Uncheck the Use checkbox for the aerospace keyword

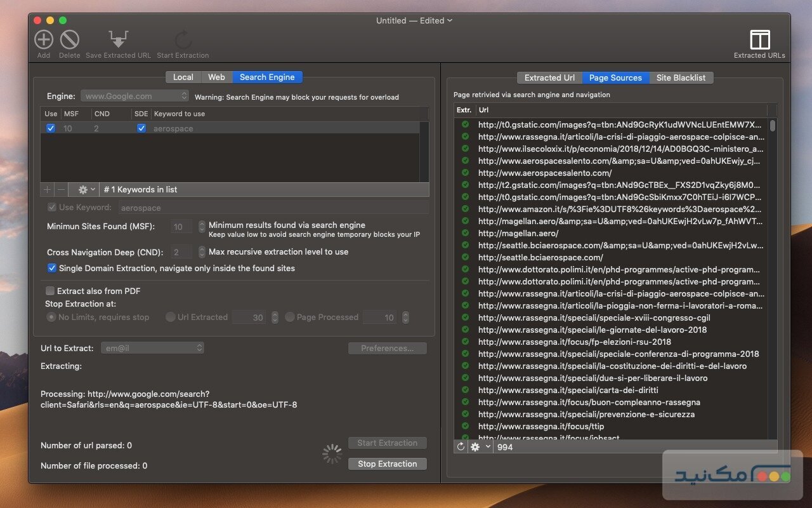pyautogui.click(x=51, y=128)
